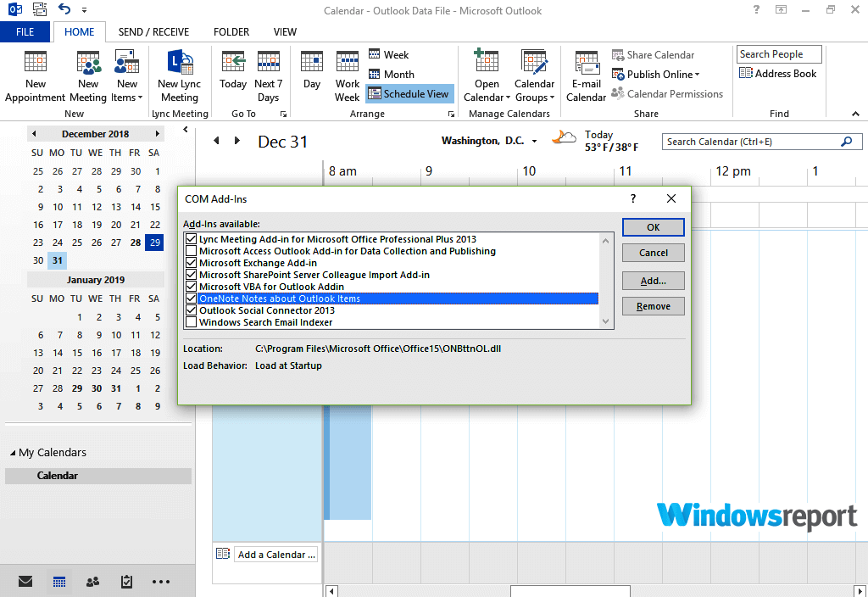Viewport: 868px width, 597px height.
Task: Open the Customize Quick Access Toolbar dropdown
Action: 84,10
